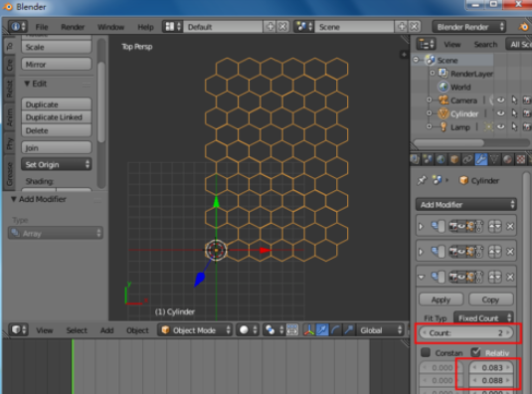Screen dimensions: 532x394
Task: Add new screen layout with plus button
Action: pyautogui.click(x=270, y=27)
